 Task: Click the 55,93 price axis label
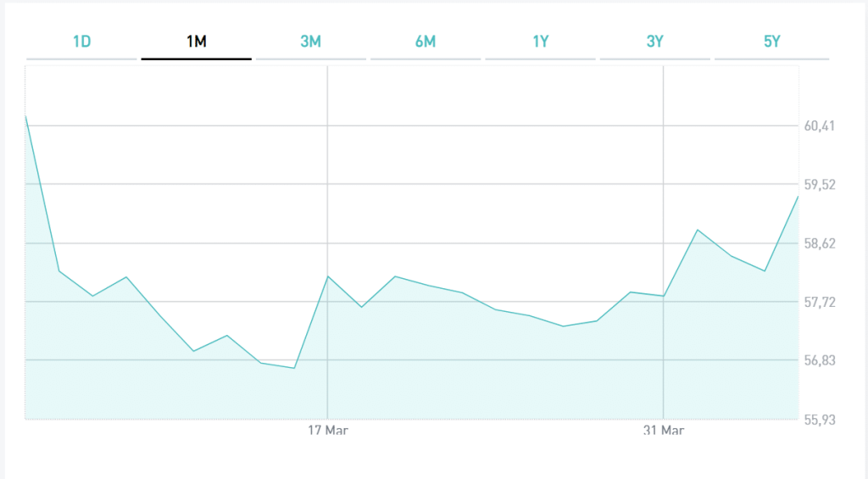(x=819, y=420)
